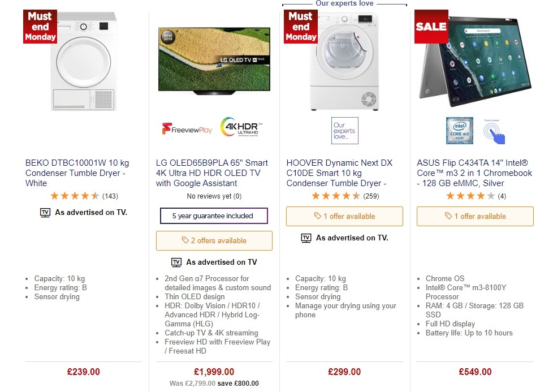The width and height of the screenshot is (540, 392).
Task: Click the tag icon on the Hoover offer button
Action: (317, 216)
